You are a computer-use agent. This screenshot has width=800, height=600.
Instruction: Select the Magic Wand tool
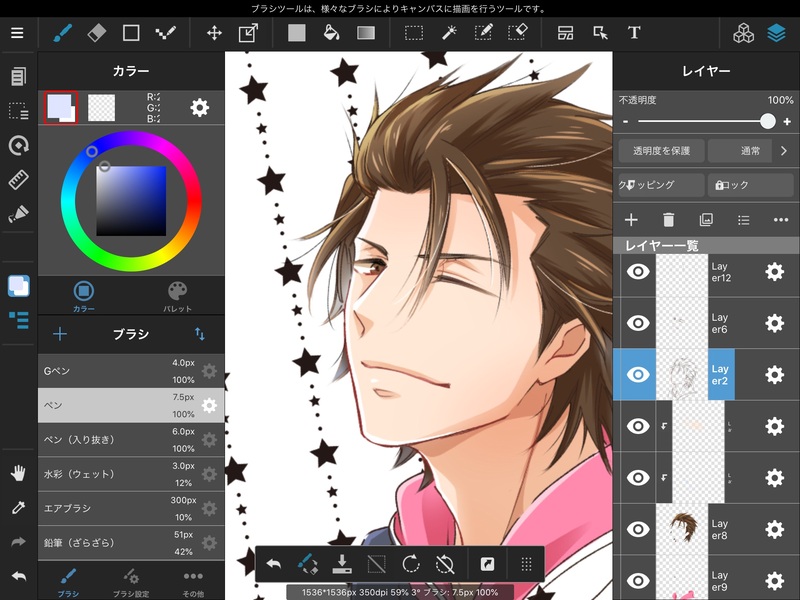click(x=448, y=33)
